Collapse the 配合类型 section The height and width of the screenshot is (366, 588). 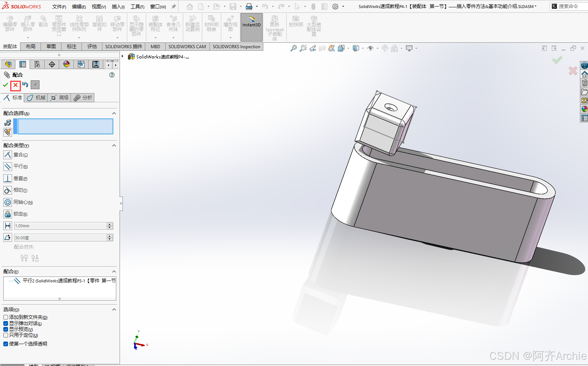[114, 145]
